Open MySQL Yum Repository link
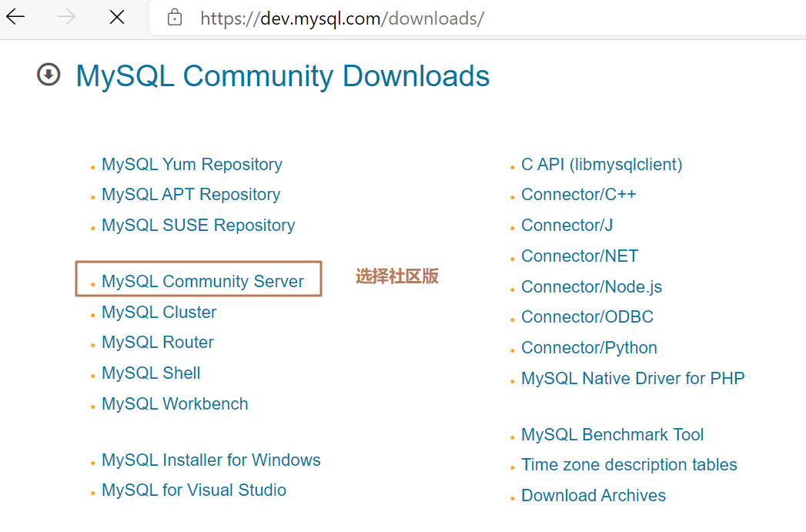806x532 pixels. [x=192, y=165]
